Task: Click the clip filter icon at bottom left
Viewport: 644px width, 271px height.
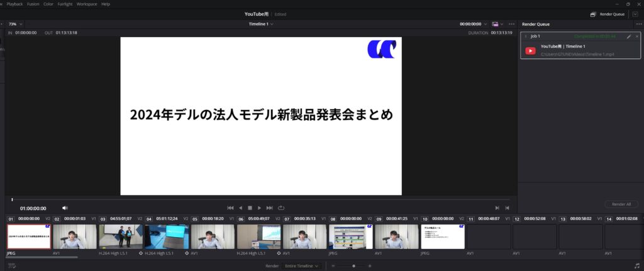Action: tap(11, 266)
